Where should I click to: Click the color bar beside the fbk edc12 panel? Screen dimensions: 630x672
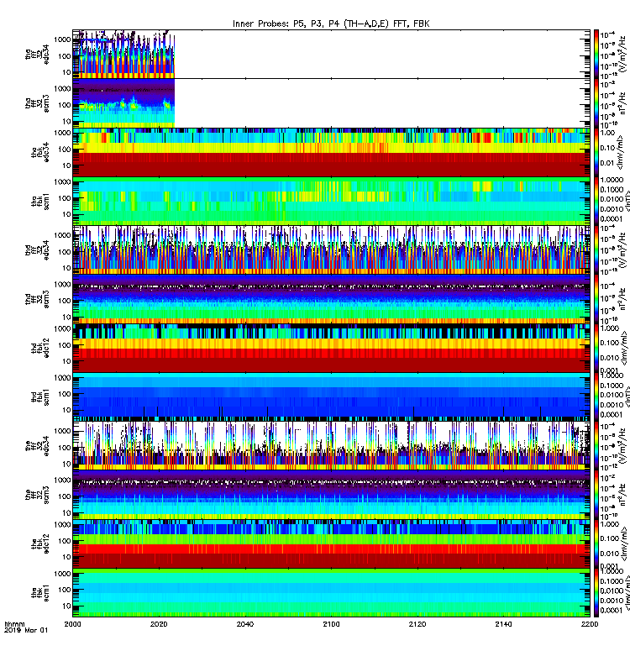click(596, 544)
